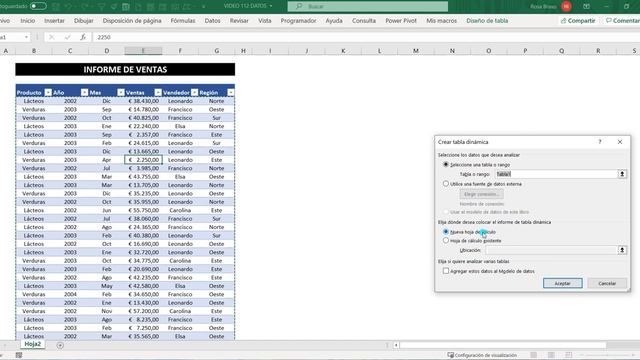Click the zoom slider in status bar
Viewport: 640px width, 360px height.
pyautogui.click(x=608, y=355)
